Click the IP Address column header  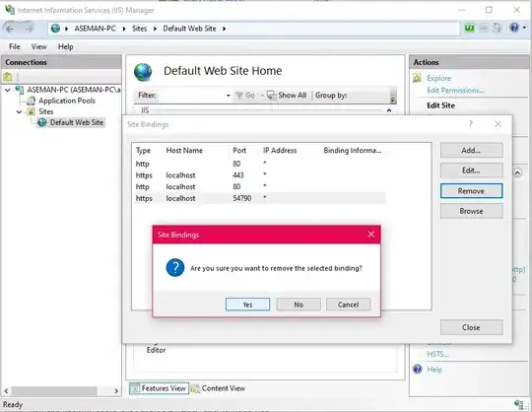[280, 151]
